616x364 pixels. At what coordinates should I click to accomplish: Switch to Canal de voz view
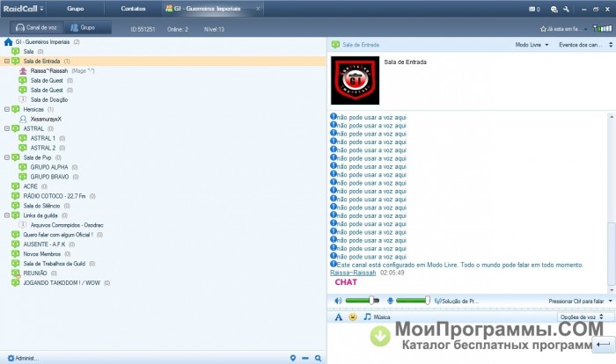36,27
